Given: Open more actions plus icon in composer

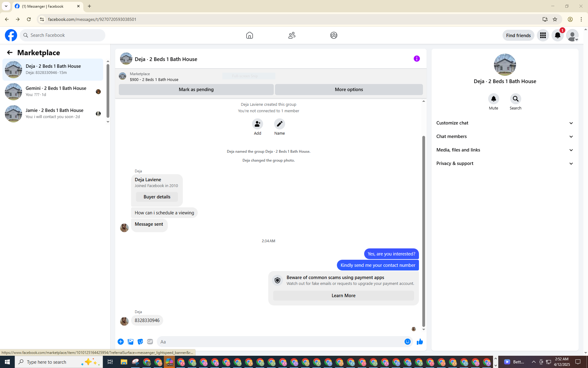Looking at the screenshot, I should tap(121, 342).
